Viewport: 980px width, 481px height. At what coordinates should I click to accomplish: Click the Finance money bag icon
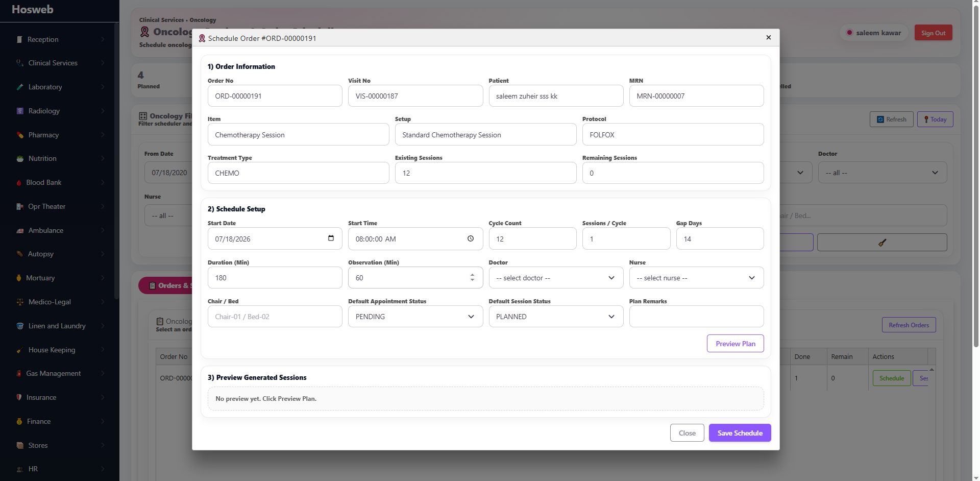tap(19, 421)
